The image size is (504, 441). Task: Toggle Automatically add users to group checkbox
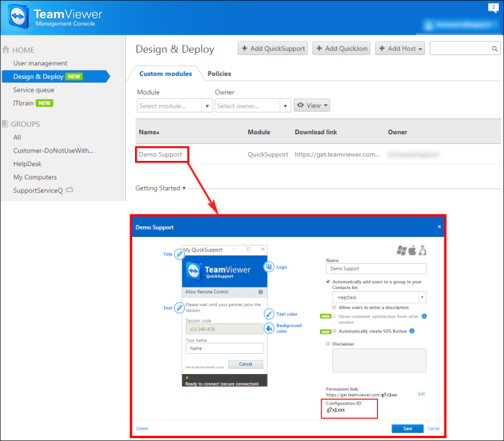click(x=328, y=282)
